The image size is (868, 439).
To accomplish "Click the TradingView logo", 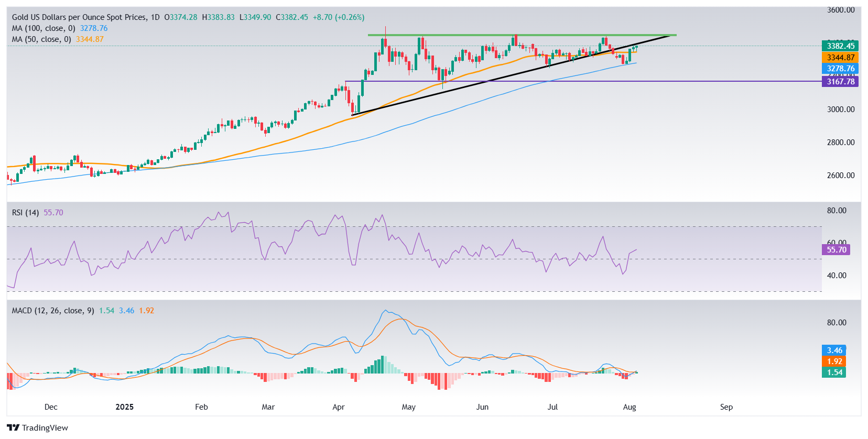I will [38, 427].
